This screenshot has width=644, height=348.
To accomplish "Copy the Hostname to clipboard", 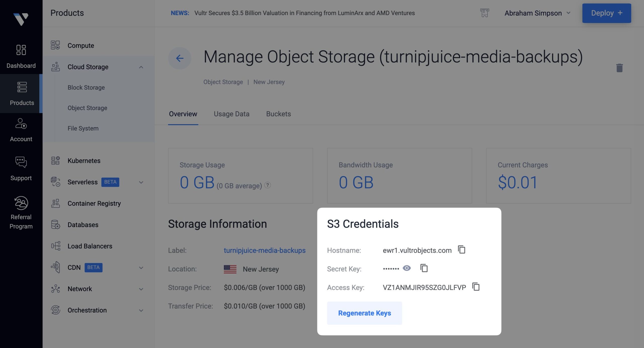I will click(462, 250).
